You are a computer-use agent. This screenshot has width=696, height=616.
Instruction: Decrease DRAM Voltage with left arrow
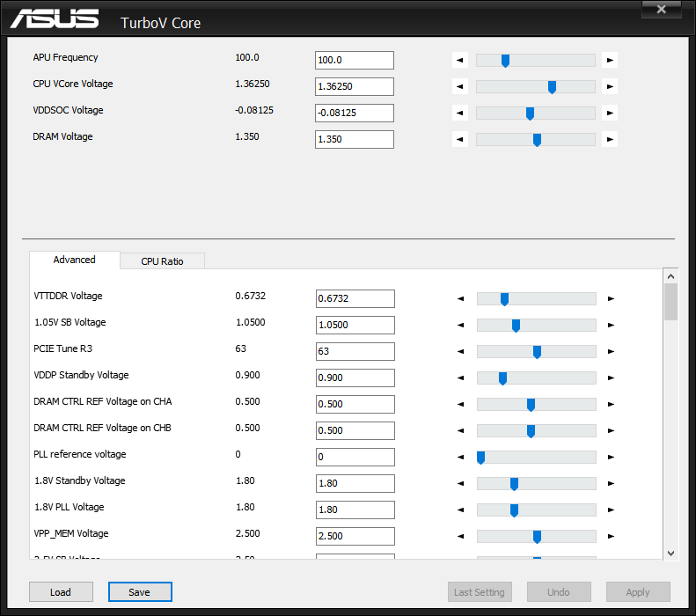(460, 139)
